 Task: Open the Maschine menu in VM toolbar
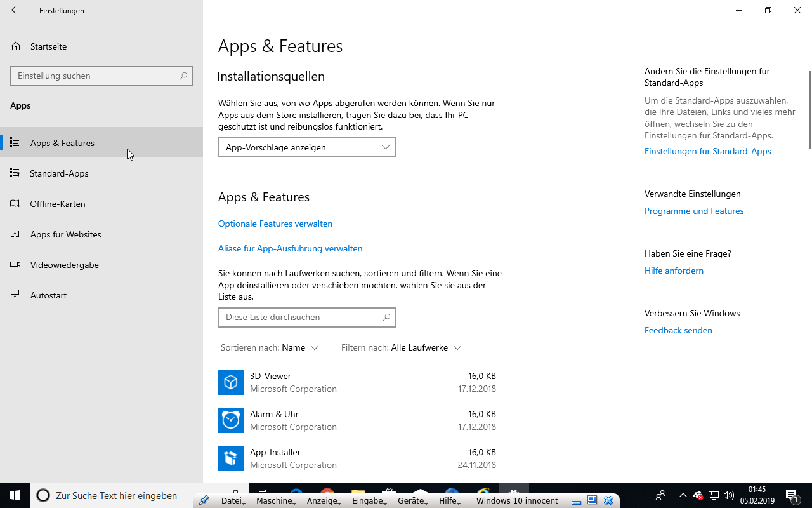point(275,501)
